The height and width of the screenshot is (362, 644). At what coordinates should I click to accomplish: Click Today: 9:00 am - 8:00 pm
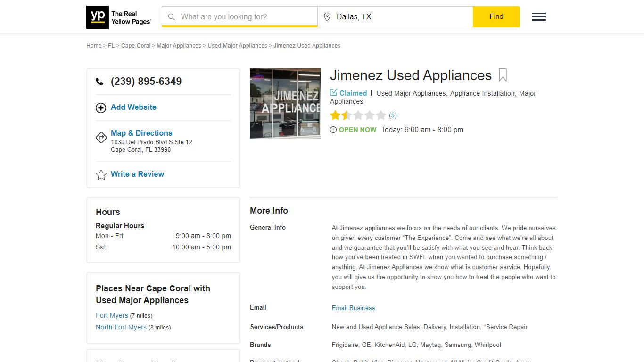click(422, 130)
